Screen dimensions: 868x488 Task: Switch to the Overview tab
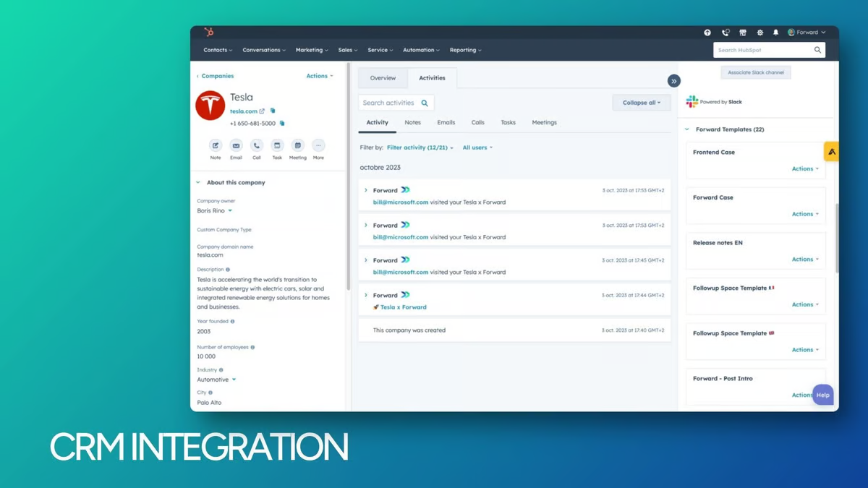pos(383,78)
